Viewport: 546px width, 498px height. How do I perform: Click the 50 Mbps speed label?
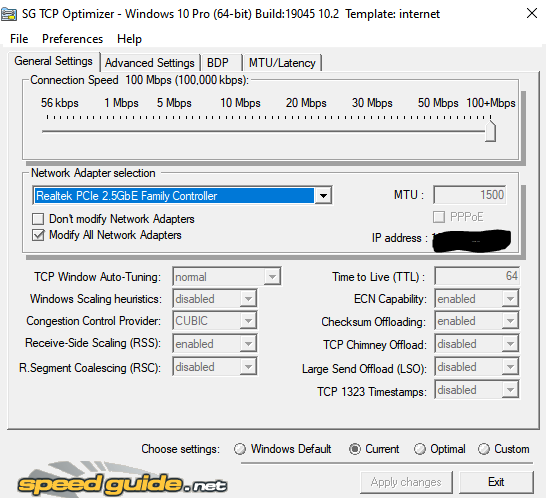(x=438, y=103)
